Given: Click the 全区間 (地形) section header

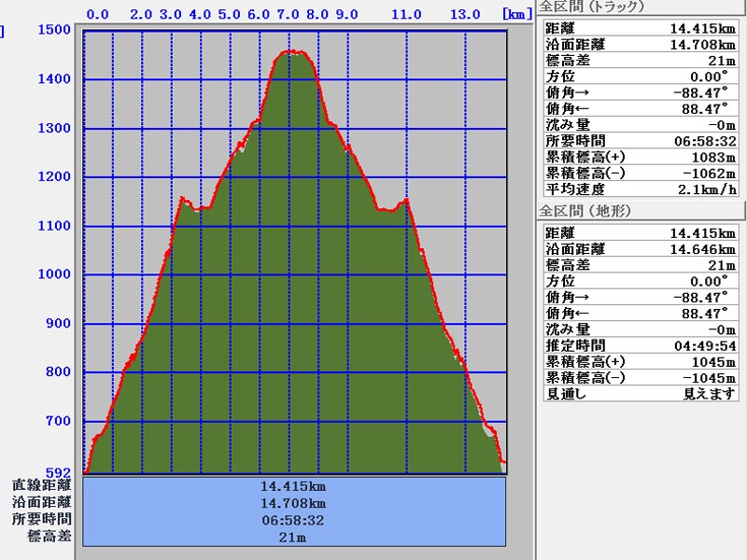Looking at the screenshot, I should [x=585, y=211].
